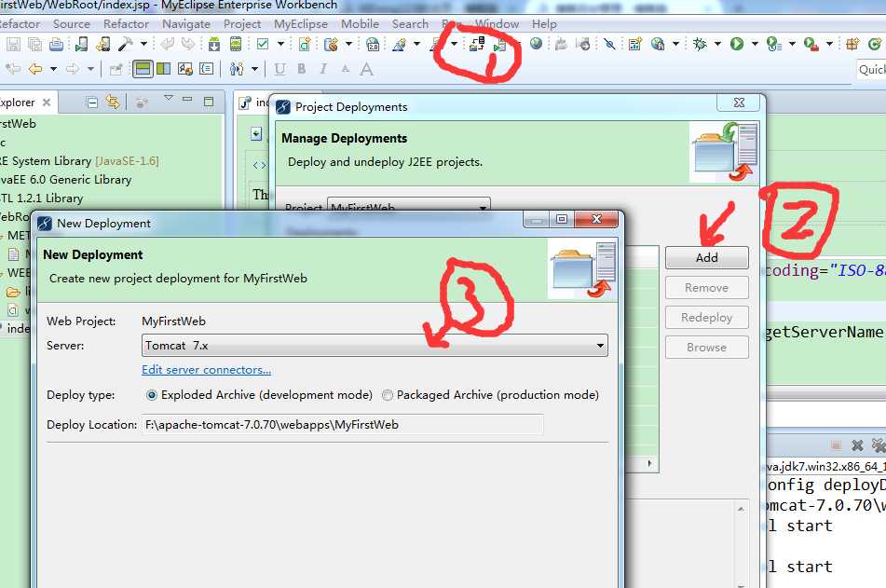The height and width of the screenshot is (588, 886).
Task: Click the source-only view bracket icon
Action: (207, 69)
